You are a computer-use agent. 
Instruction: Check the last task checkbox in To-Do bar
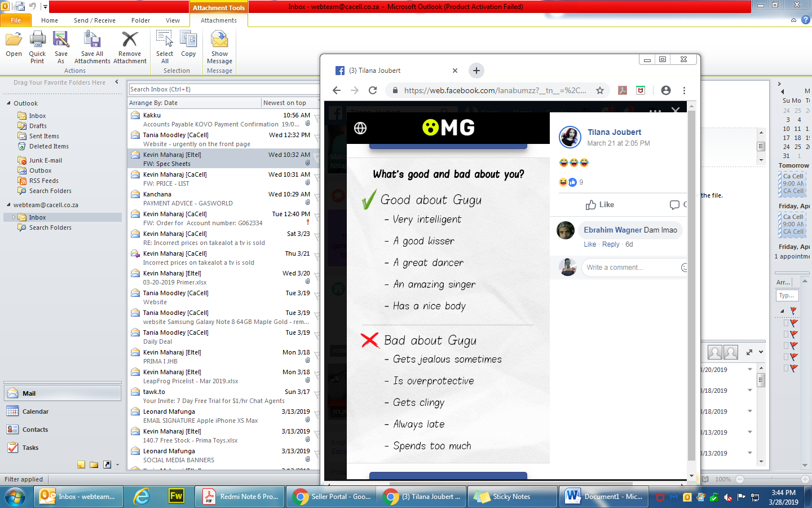tap(786, 368)
